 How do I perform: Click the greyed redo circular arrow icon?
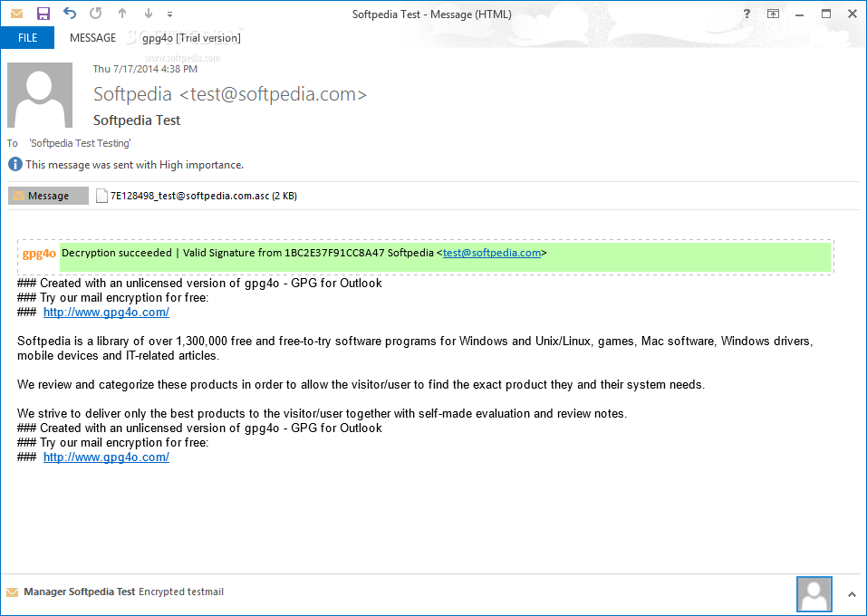click(96, 13)
